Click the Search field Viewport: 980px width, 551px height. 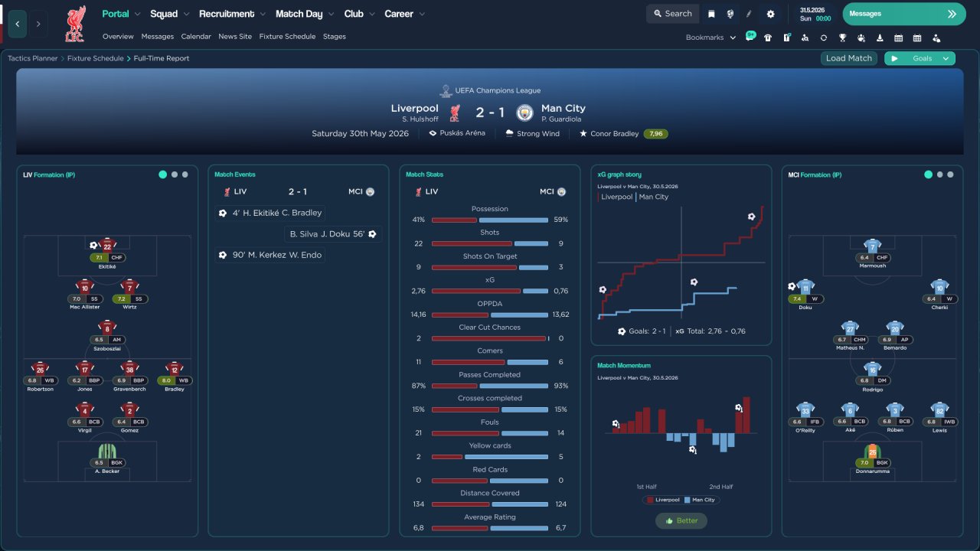673,14
